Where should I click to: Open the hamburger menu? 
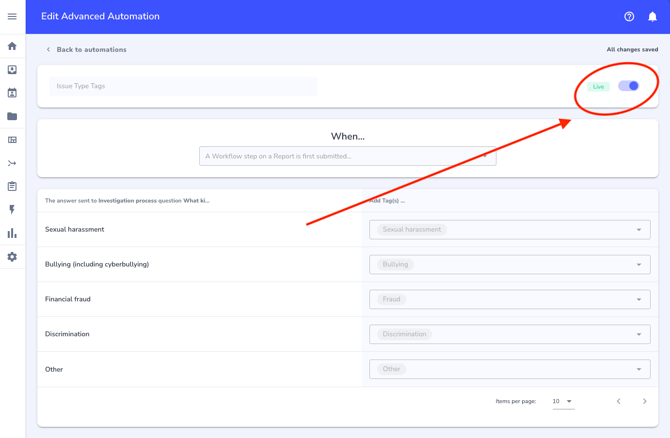click(12, 16)
